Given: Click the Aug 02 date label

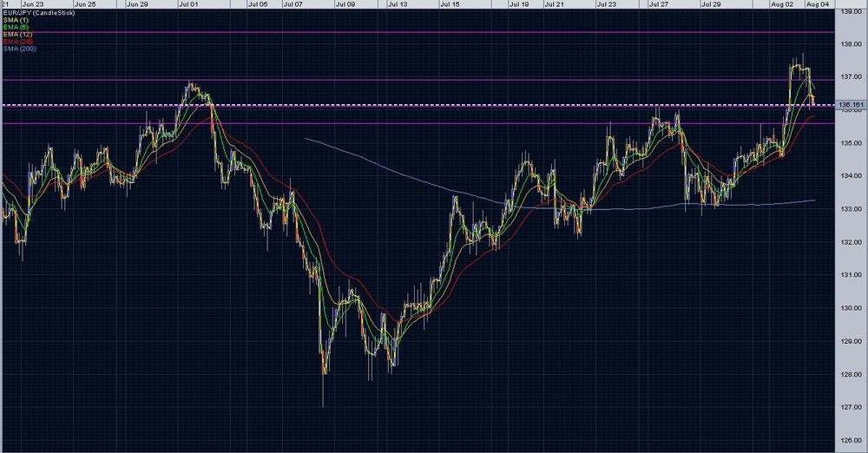Looking at the screenshot, I should (782, 3).
